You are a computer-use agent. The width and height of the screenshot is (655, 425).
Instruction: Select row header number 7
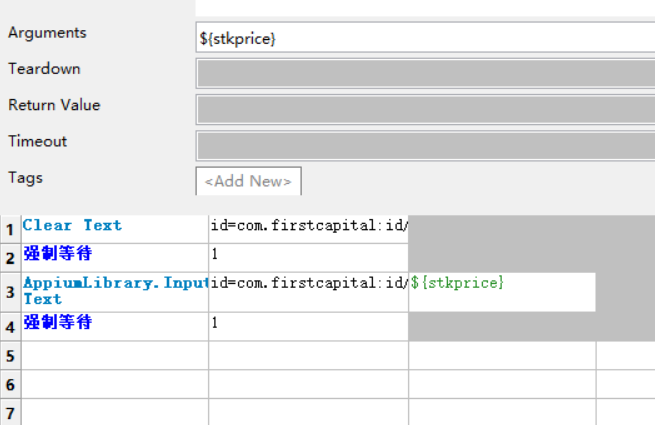[10, 412]
